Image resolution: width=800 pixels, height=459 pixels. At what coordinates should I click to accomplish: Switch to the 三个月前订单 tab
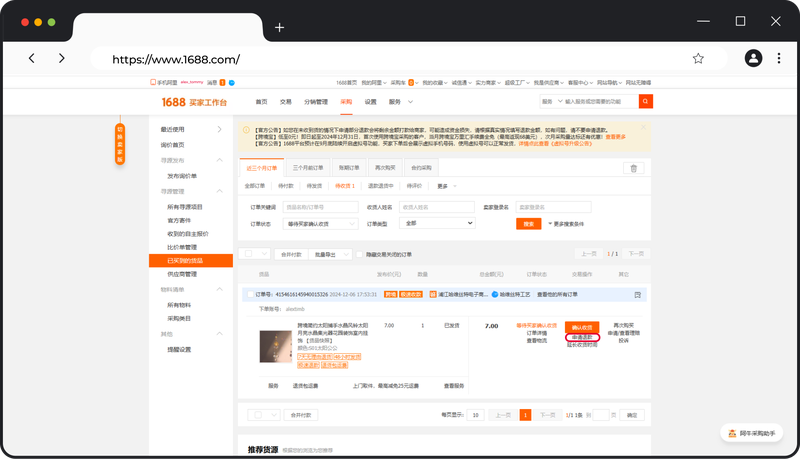[x=307, y=168]
